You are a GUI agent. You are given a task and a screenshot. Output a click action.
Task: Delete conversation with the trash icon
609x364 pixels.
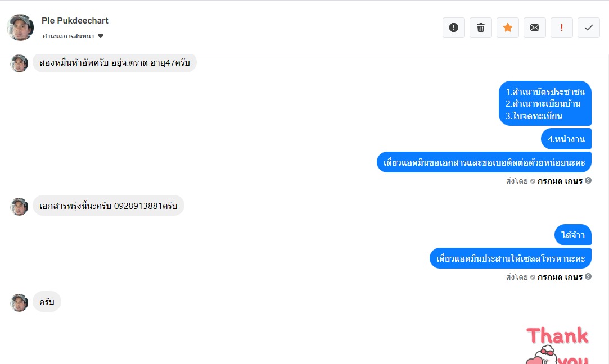480,28
